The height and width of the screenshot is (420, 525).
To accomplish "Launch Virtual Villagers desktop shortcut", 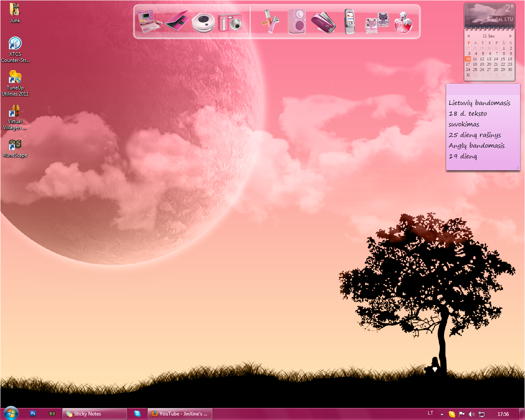I will click(15, 117).
